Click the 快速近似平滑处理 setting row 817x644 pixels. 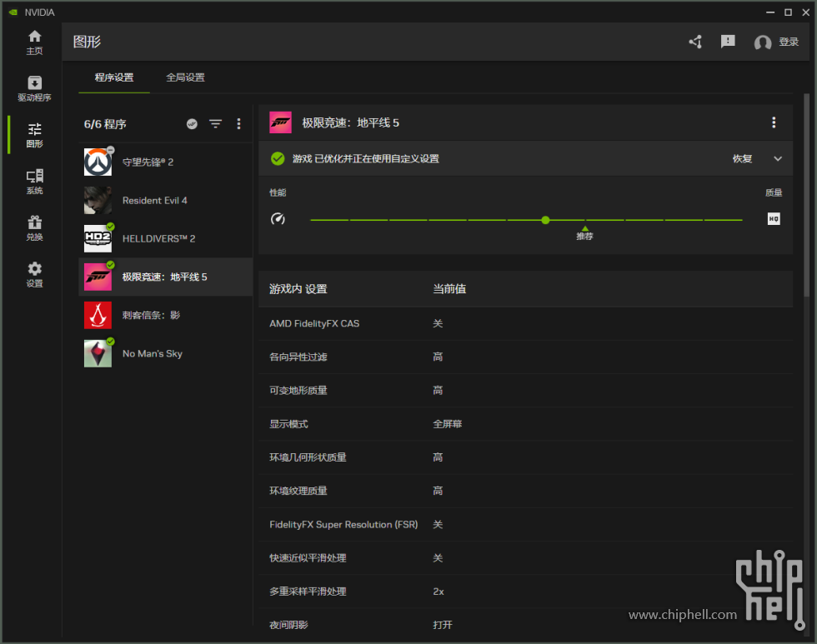tap(525, 558)
